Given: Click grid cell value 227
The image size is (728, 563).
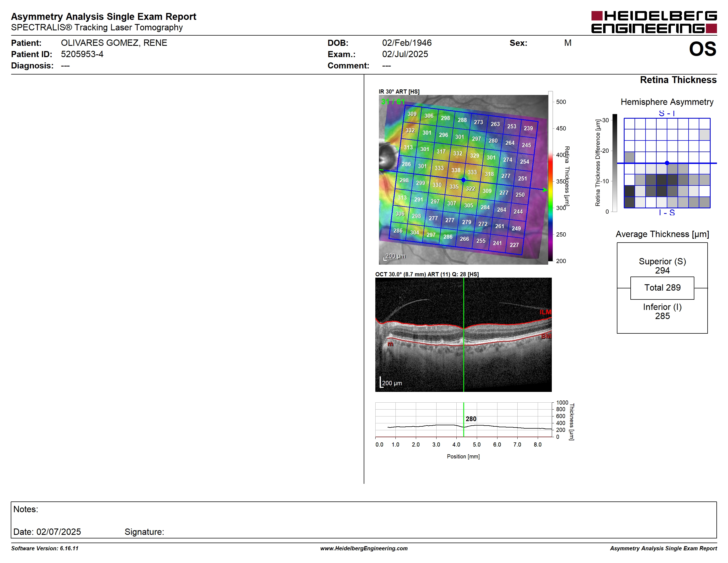Looking at the screenshot, I should (x=514, y=245).
